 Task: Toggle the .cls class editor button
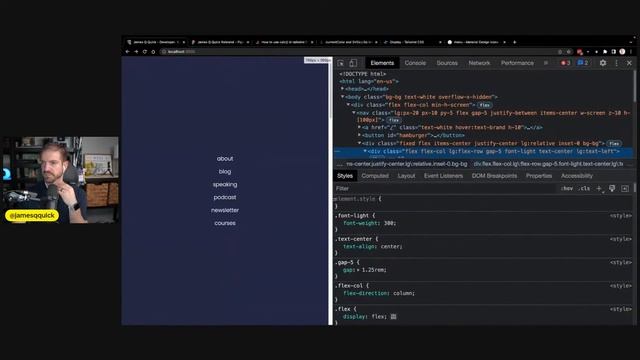coord(585,188)
